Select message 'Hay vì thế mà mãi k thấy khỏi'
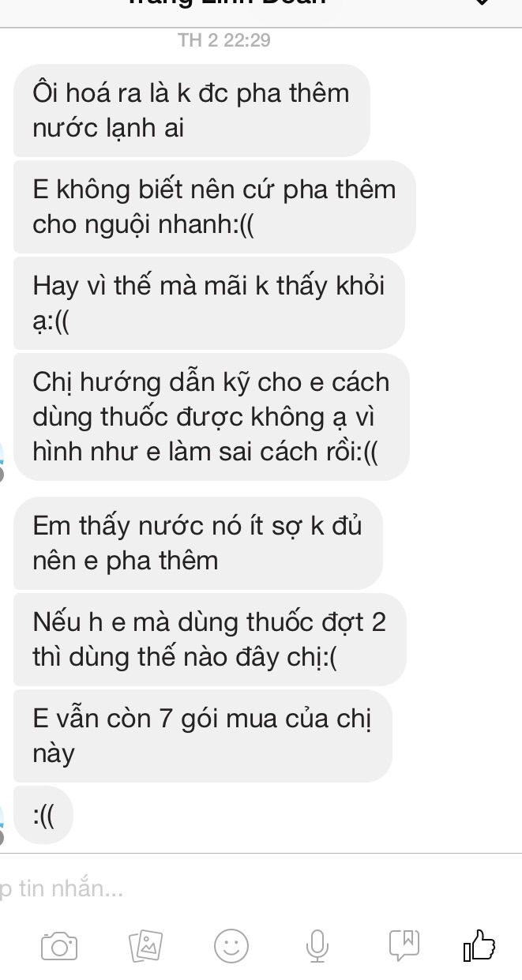 tap(209, 303)
